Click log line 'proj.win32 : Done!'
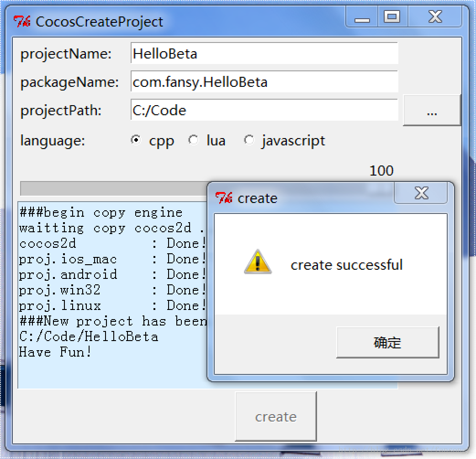476x459 pixels. 112,290
